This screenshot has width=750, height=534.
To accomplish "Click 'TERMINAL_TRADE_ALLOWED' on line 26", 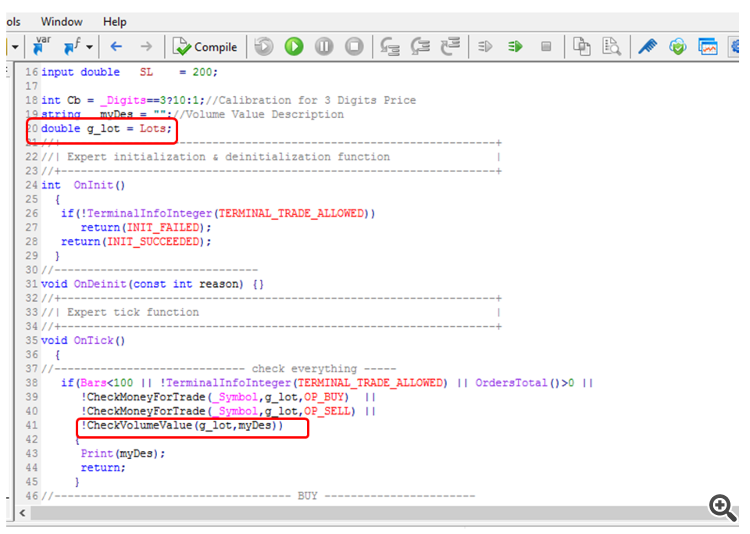I will (x=291, y=213).
